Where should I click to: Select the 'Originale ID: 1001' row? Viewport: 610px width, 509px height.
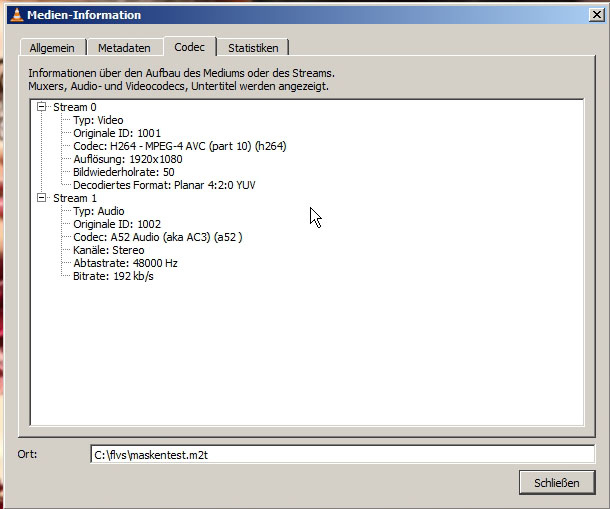coord(117,133)
